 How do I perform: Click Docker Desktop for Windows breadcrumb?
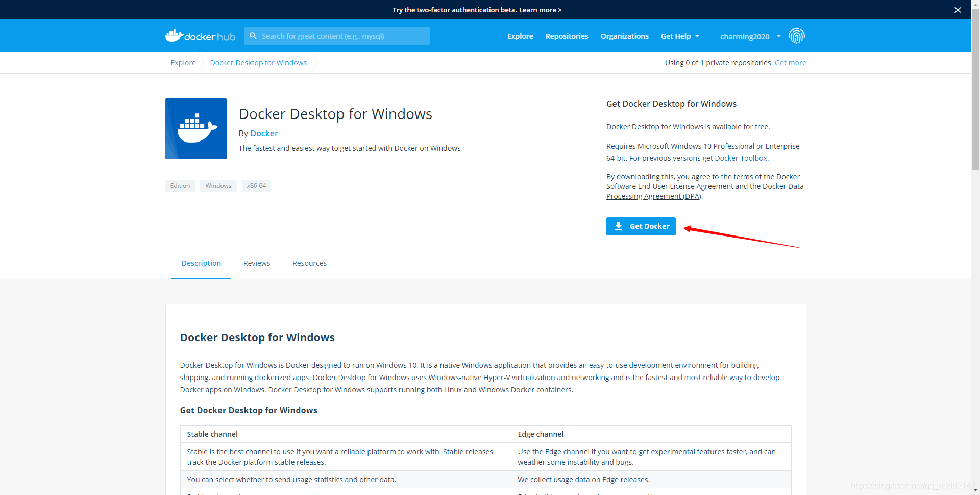point(258,63)
